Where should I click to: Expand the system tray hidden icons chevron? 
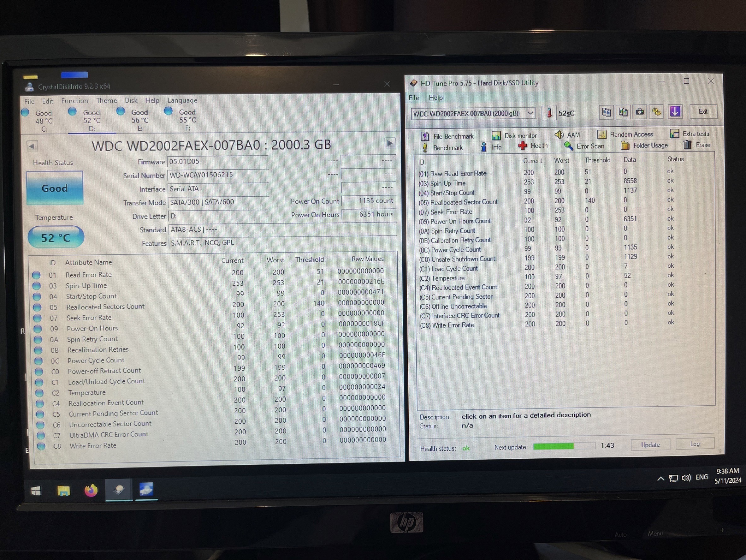(x=661, y=478)
